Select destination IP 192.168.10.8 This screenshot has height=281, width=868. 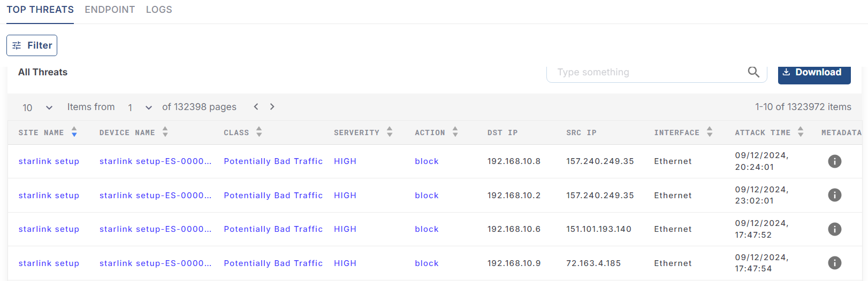pyautogui.click(x=514, y=161)
